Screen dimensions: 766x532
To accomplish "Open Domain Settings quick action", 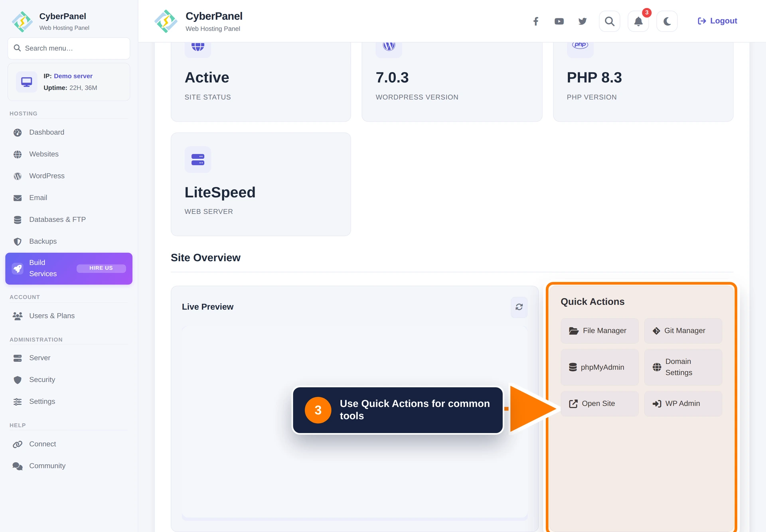I will click(x=683, y=367).
